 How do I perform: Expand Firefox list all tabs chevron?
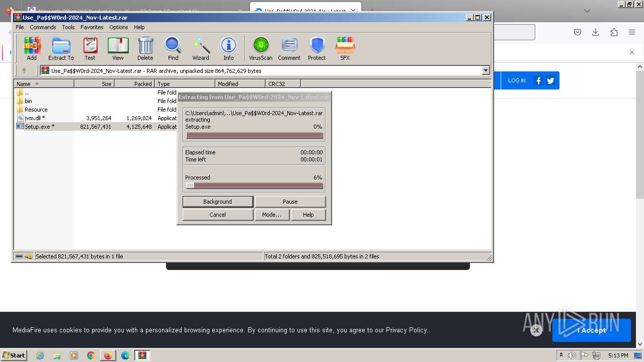pyautogui.click(x=587, y=11)
